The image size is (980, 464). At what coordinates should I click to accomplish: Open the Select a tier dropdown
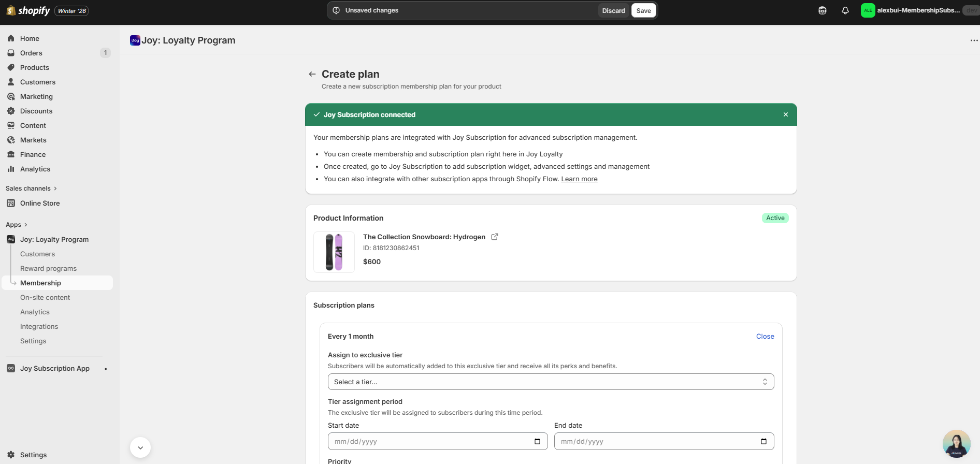(551, 382)
